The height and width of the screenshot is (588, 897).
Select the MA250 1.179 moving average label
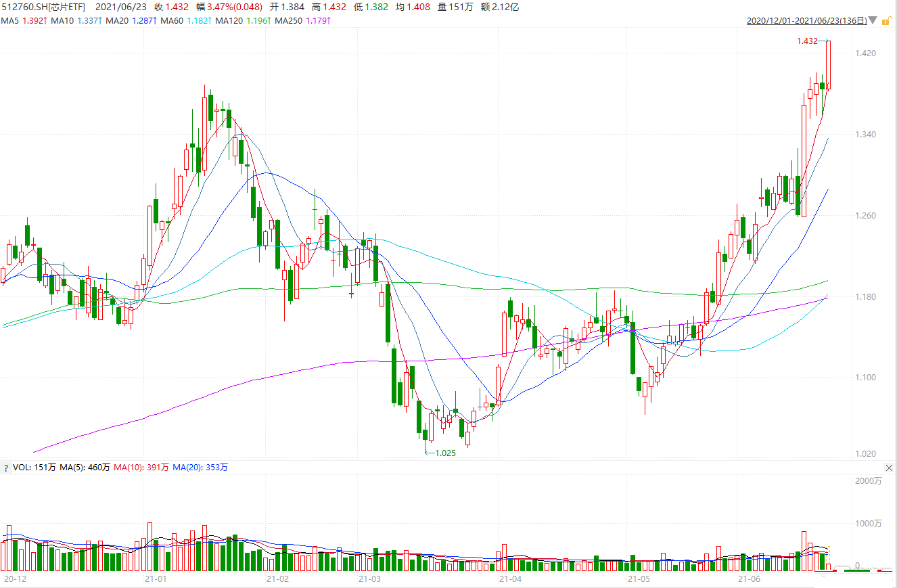pyautogui.click(x=302, y=21)
